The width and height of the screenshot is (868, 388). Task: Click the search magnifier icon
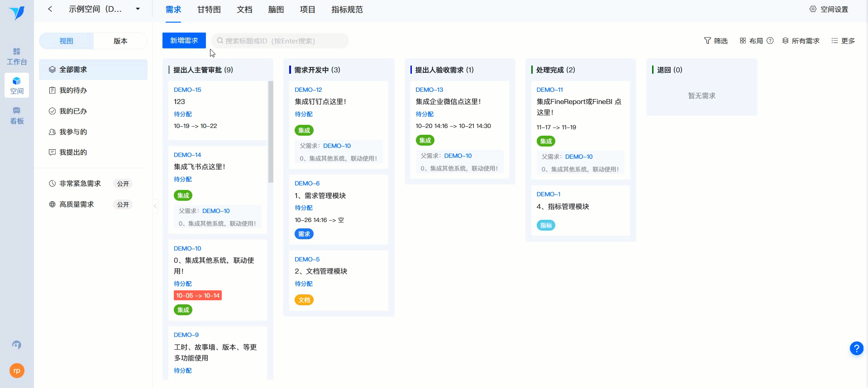(220, 41)
